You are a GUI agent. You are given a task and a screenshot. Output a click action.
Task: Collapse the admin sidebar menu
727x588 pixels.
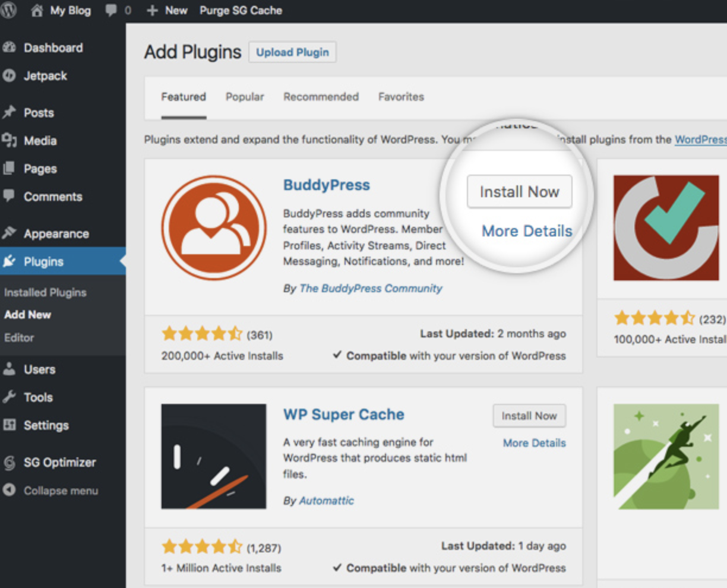pyautogui.click(x=60, y=491)
